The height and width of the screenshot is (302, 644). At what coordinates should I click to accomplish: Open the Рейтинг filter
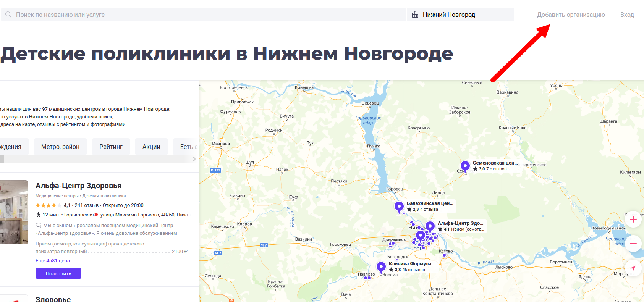(111, 147)
